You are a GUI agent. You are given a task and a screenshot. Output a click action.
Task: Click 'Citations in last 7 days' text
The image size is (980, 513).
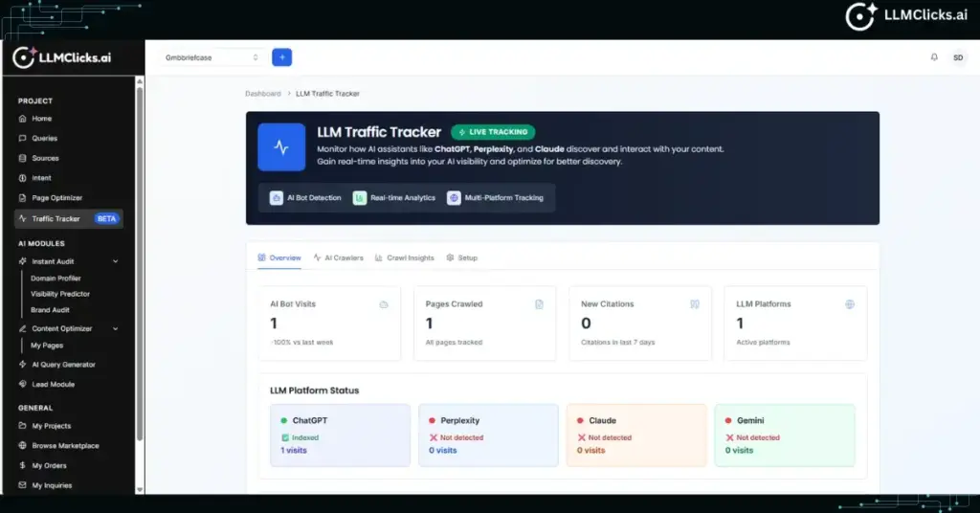618,343
